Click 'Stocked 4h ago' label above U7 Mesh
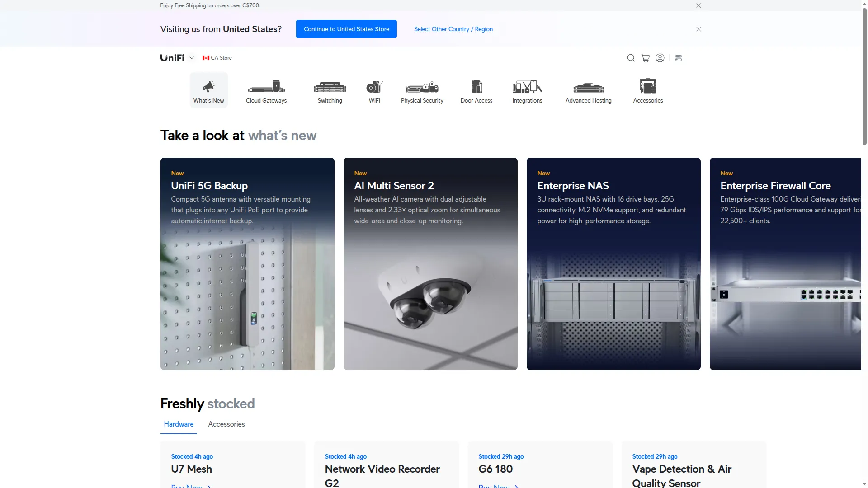The width and height of the screenshot is (868, 488). coord(192,456)
